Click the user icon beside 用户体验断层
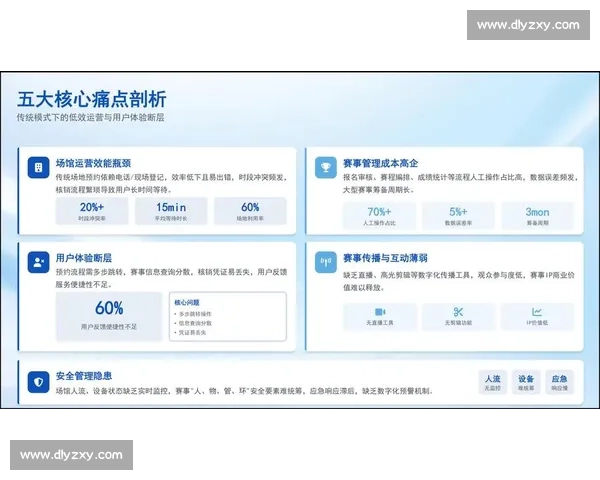This screenshot has height=480, width=600. 38,262
